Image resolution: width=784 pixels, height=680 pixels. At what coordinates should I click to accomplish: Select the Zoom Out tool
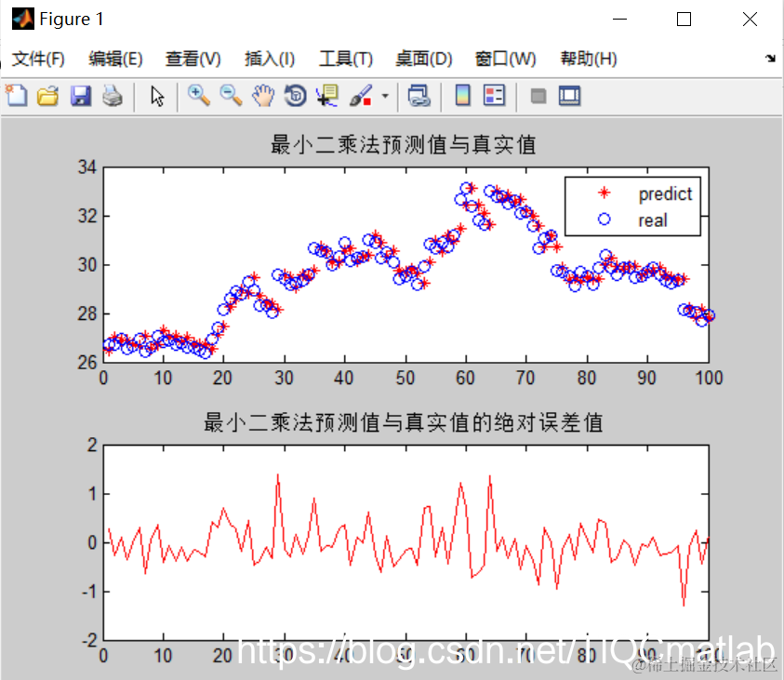coord(231,96)
